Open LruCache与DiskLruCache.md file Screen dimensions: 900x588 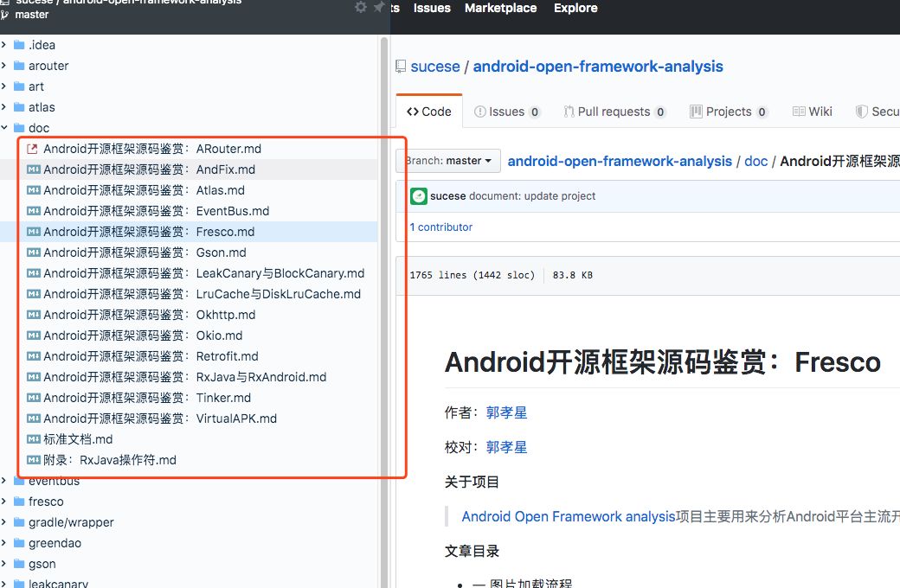pyautogui.click(x=202, y=294)
